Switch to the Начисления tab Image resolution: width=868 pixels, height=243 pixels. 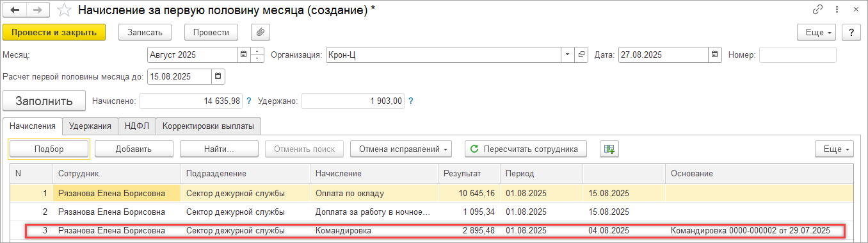click(x=33, y=126)
